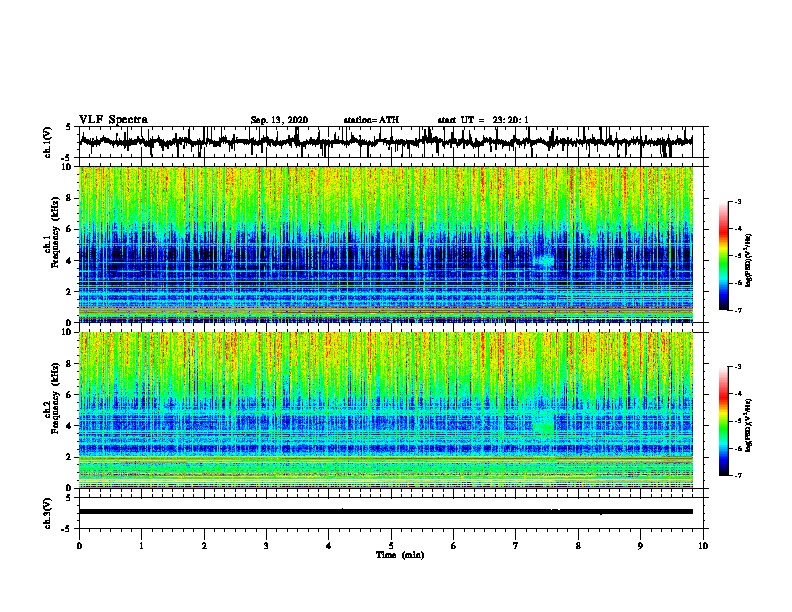Click the "6" kHz tick on ch.2 axis
Screen dimensions: 792x612
(69, 395)
